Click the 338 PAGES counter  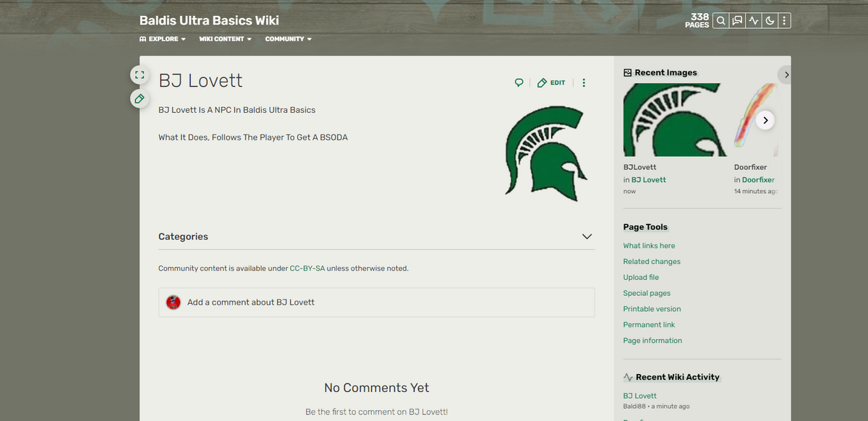coord(697,21)
